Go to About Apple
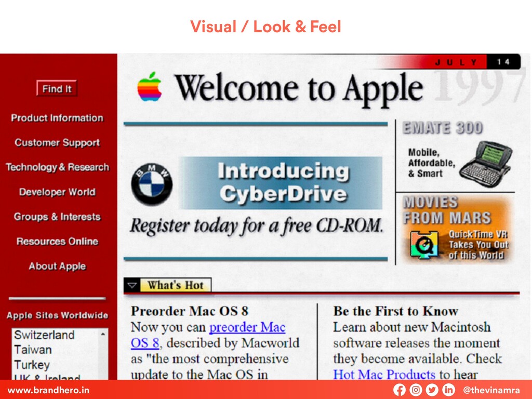 click(x=57, y=266)
